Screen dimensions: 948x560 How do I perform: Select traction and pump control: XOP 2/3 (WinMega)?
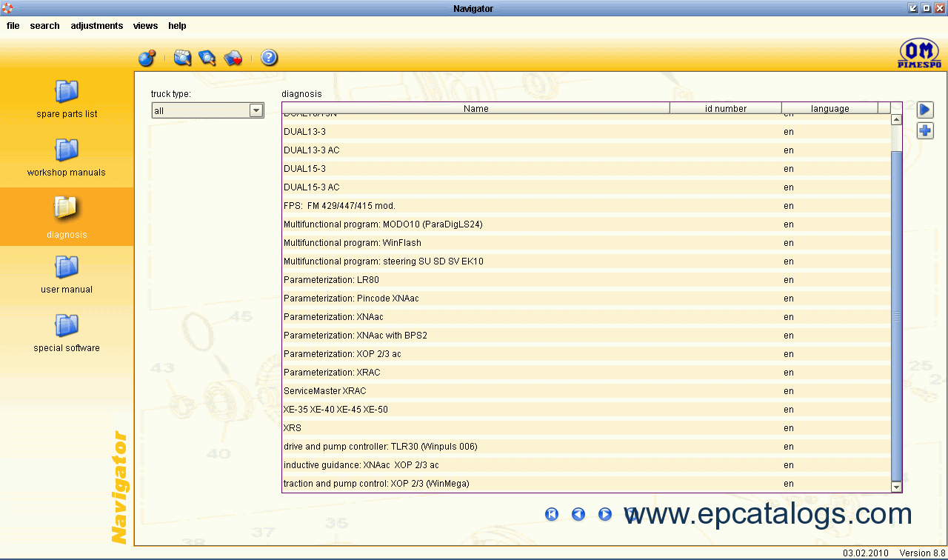587,484
